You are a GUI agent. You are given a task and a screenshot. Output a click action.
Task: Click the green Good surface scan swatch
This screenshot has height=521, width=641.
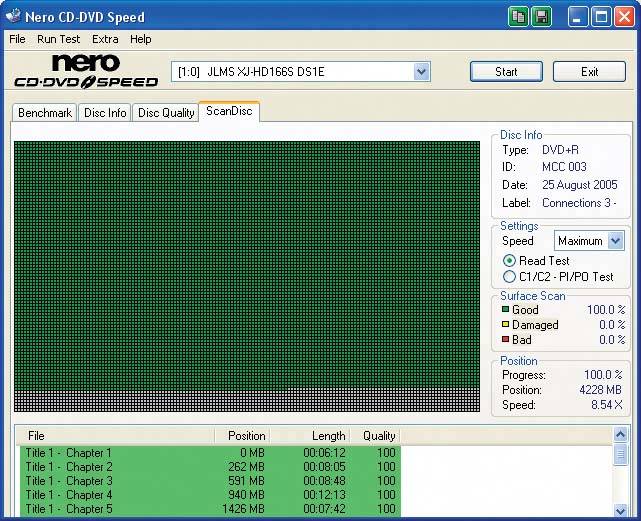click(x=506, y=310)
